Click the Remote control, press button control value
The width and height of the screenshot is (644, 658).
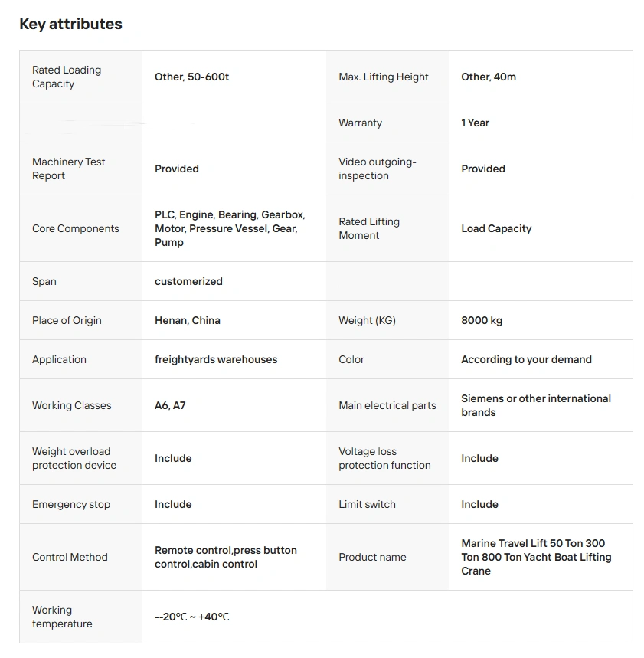[226, 557]
